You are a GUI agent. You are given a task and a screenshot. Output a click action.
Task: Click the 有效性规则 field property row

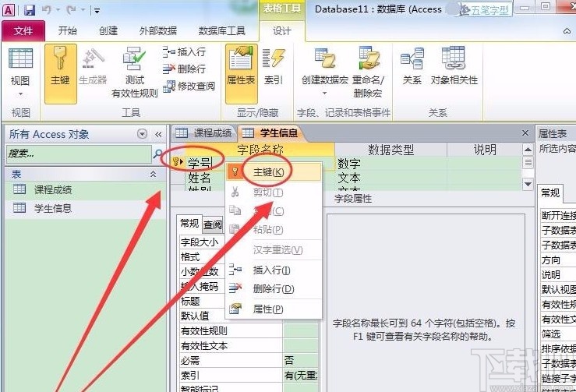click(249, 331)
